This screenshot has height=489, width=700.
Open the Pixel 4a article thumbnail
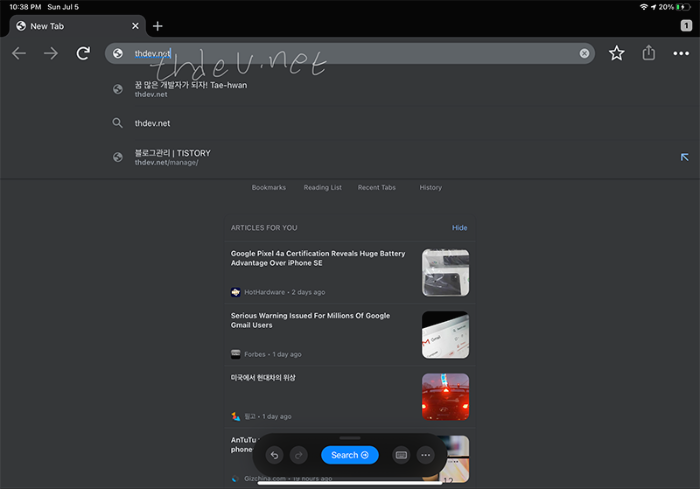(446, 273)
